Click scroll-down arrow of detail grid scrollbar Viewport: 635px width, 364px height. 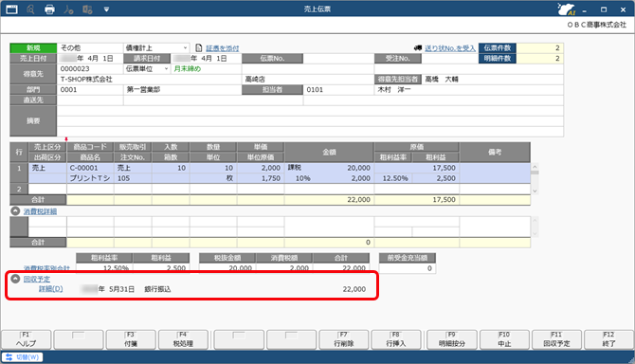coord(535,191)
